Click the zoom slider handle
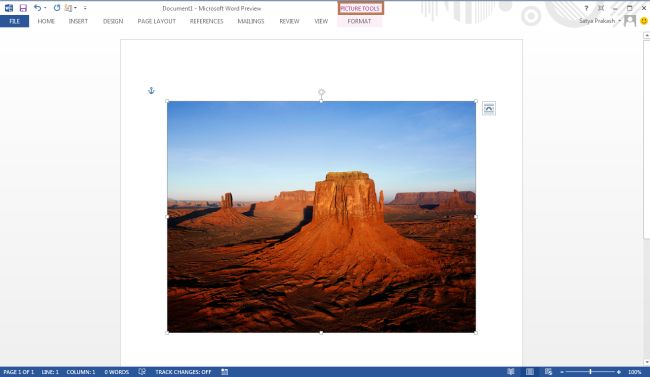 pyautogui.click(x=590, y=372)
